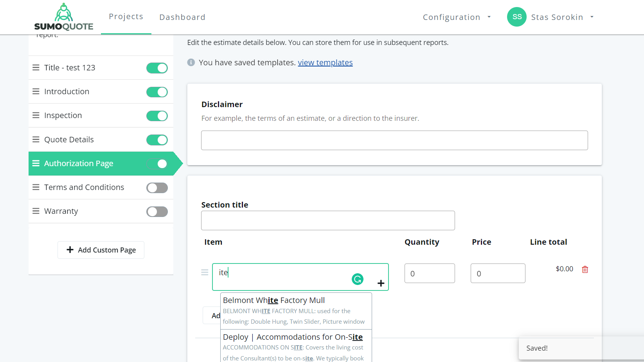The image size is (644, 362).
Task: Go to the Projects tab
Action: (126, 16)
